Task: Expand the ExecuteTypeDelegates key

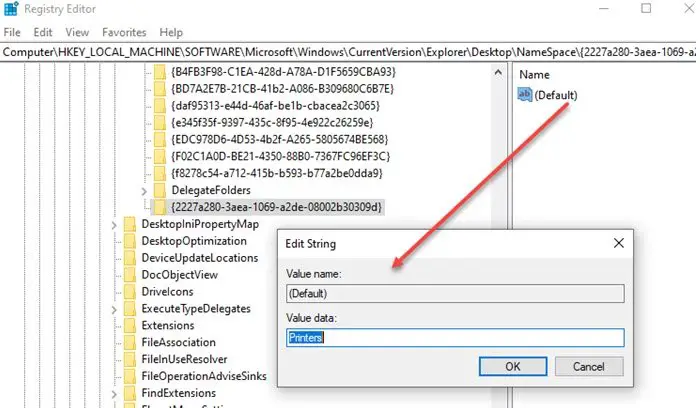Action: pyautogui.click(x=114, y=310)
